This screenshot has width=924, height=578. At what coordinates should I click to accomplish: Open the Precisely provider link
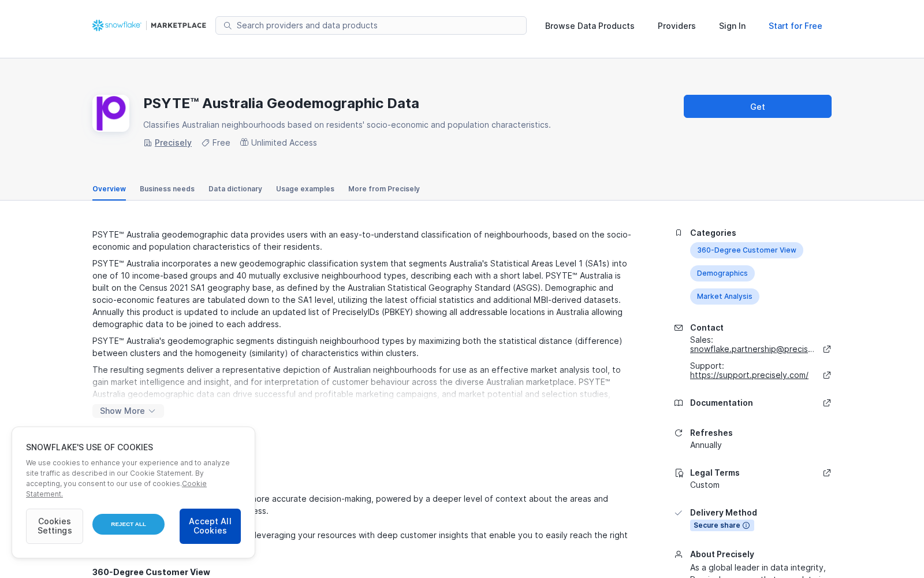(x=173, y=143)
